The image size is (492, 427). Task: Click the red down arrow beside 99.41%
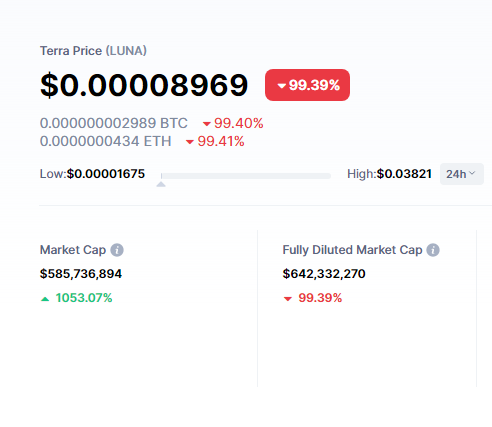pyautogui.click(x=190, y=142)
